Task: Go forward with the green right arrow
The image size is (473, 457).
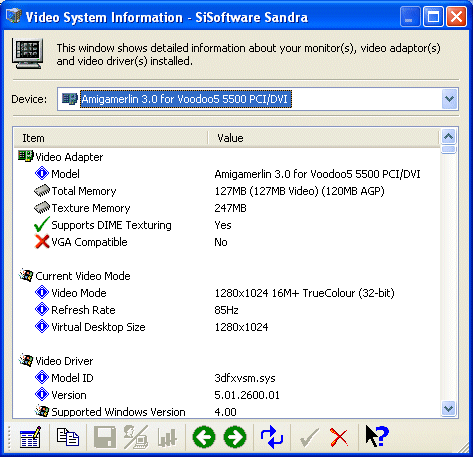Action: (235, 437)
